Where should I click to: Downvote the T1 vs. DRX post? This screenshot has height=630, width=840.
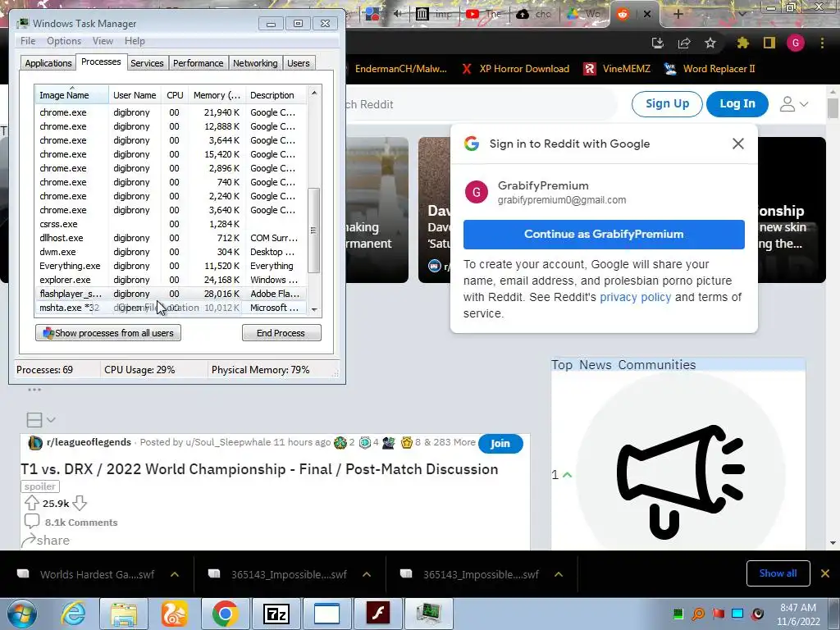point(80,503)
